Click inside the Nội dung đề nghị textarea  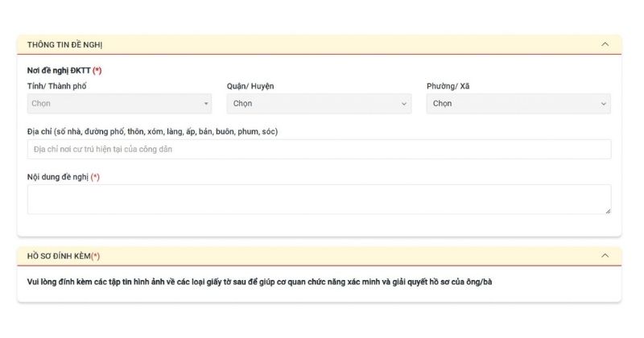pos(319,200)
